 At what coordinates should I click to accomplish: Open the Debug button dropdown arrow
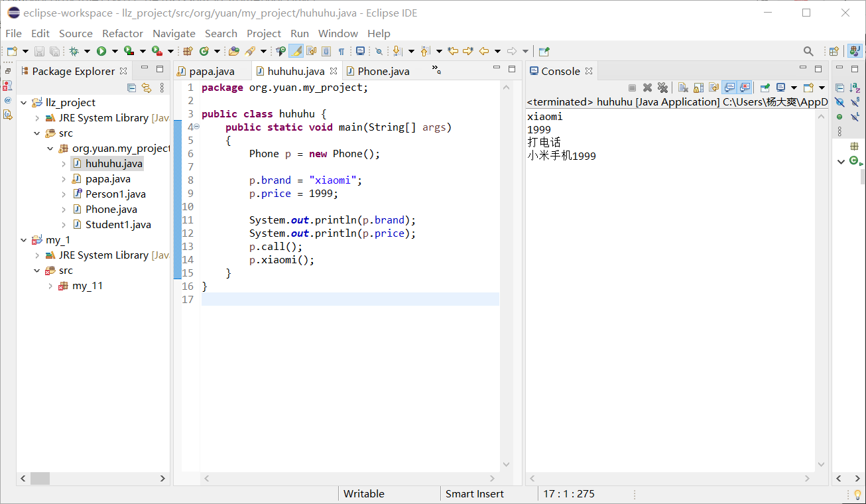pos(86,51)
